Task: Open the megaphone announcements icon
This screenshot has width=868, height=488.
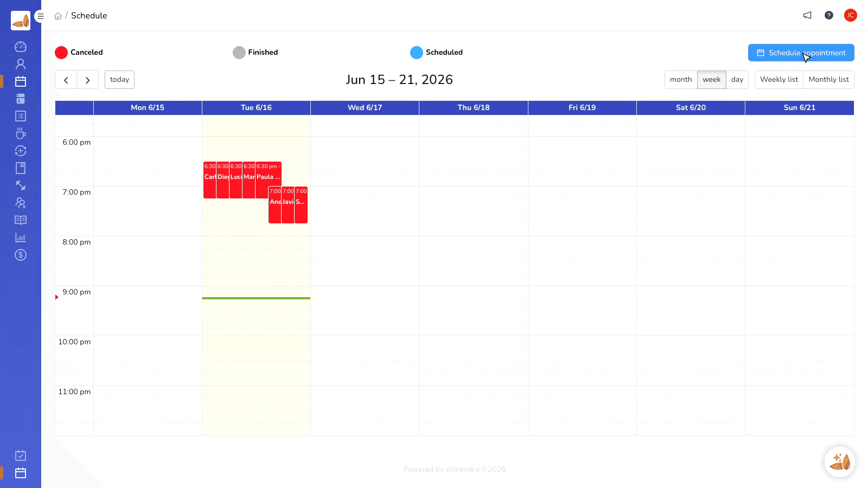Action: [x=807, y=15]
